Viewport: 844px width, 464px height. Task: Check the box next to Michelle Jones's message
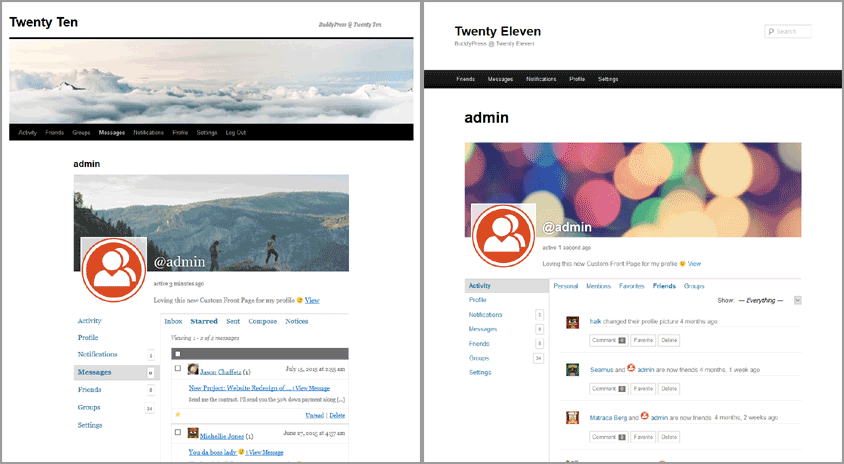point(178,433)
